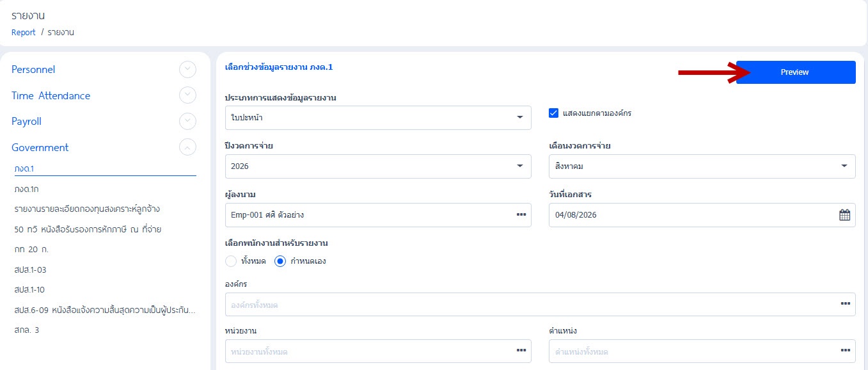The width and height of the screenshot is (868, 370).
Task: Click the ตำแหน่งทั้งหมด input field
Action: pyautogui.click(x=702, y=351)
